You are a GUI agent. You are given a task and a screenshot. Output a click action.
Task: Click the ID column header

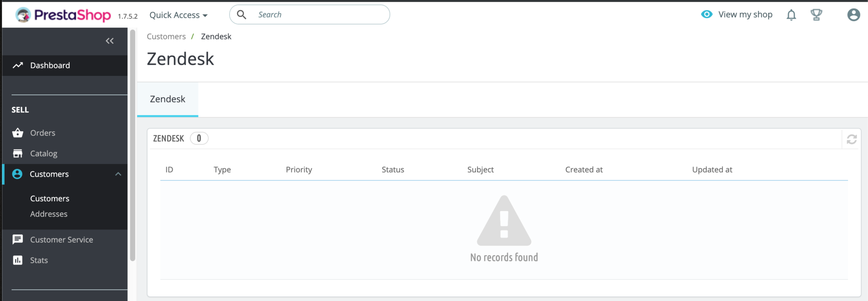click(x=169, y=169)
